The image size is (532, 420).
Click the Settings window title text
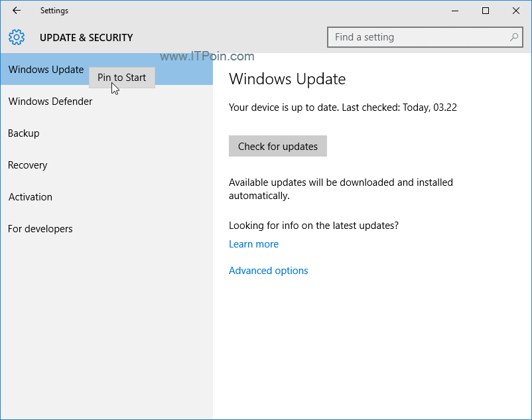(x=54, y=11)
